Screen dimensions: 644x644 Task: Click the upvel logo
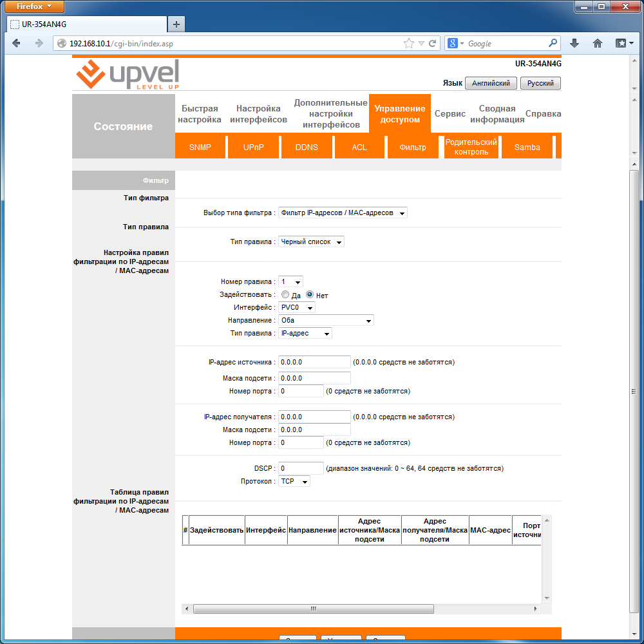click(128, 74)
